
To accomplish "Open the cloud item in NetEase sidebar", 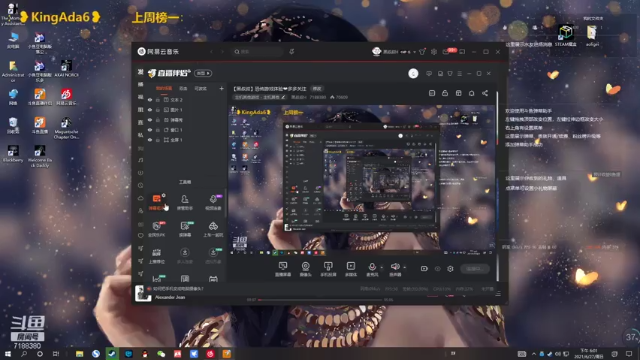I will pos(140,198).
